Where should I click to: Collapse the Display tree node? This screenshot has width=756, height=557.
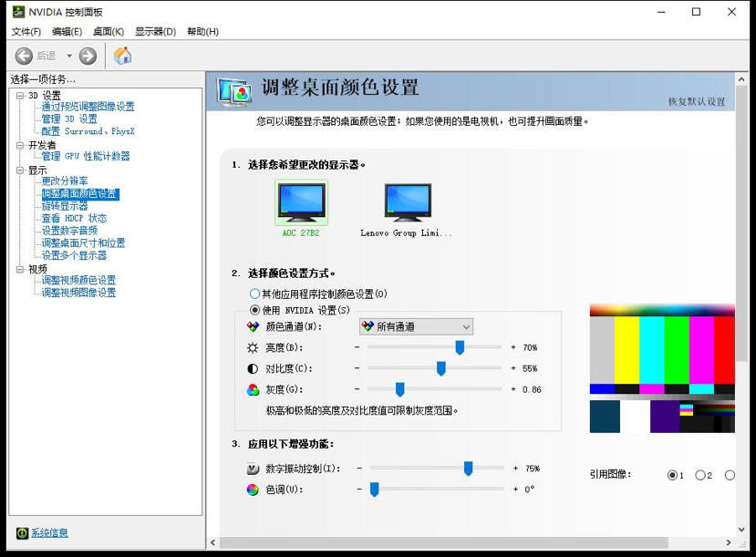click(x=20, y=170)
